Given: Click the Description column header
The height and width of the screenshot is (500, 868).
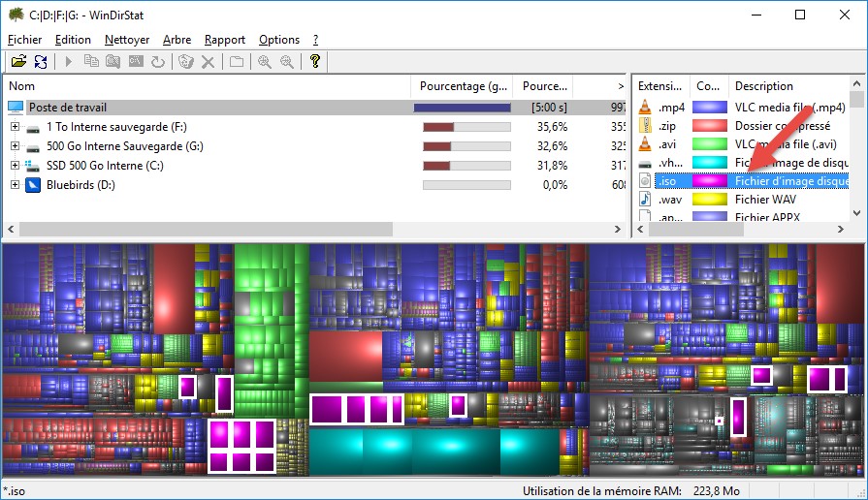Looking at the screenshot, I should pos(786,86).
